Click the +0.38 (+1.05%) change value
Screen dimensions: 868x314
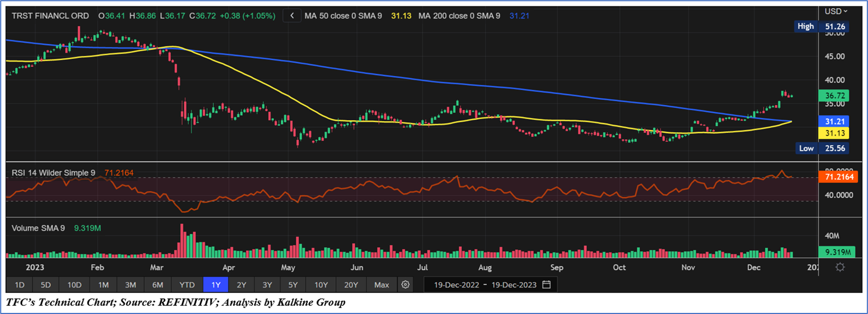coord(248,16)
